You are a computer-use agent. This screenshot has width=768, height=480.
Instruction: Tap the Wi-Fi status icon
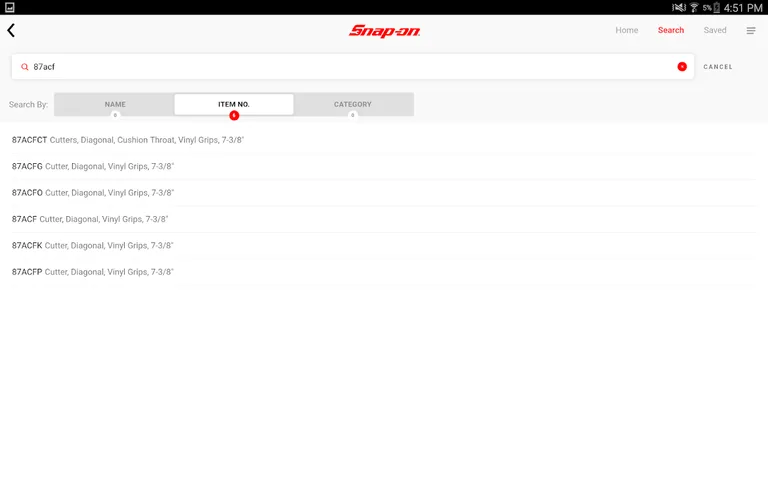[x=694, y=7]
